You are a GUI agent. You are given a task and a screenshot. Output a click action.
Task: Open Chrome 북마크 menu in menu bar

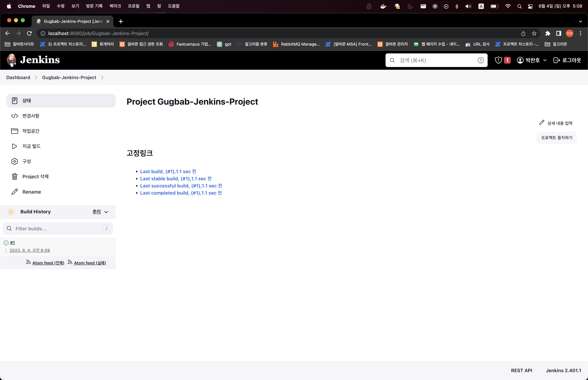(115, 6)
